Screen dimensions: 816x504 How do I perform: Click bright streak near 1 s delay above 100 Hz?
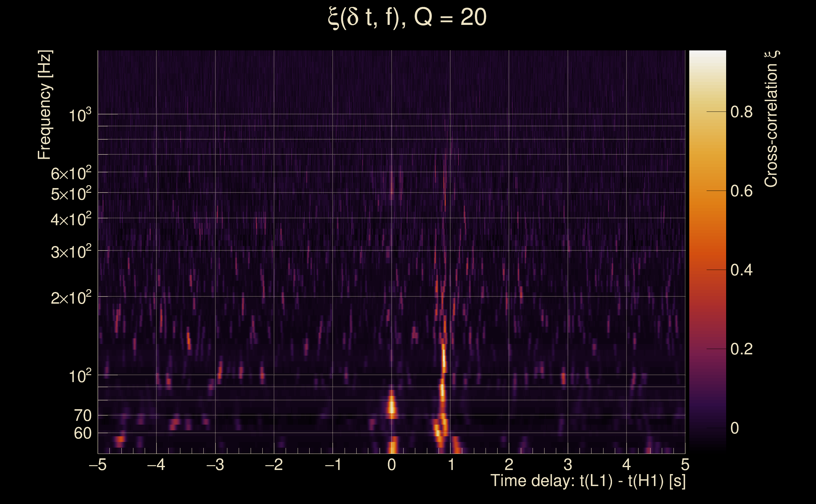444,358
